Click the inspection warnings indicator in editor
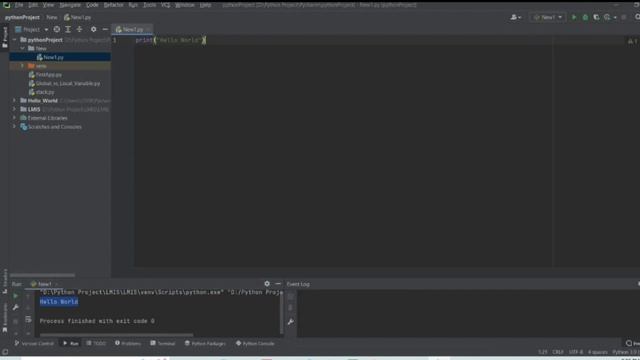Viewport: 640px width, 360px height. [x=632, y=41]
